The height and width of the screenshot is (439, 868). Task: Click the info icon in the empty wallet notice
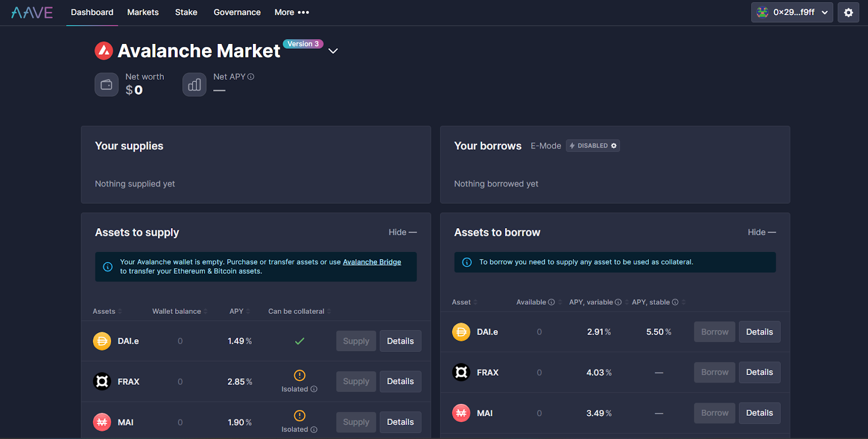(x=108, y=267)
